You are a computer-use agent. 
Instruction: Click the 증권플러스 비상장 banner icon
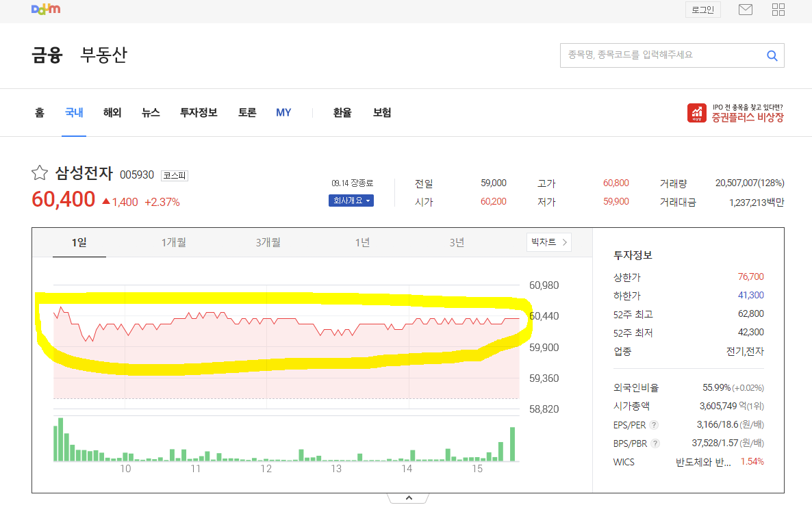click(x=696, y=113)
